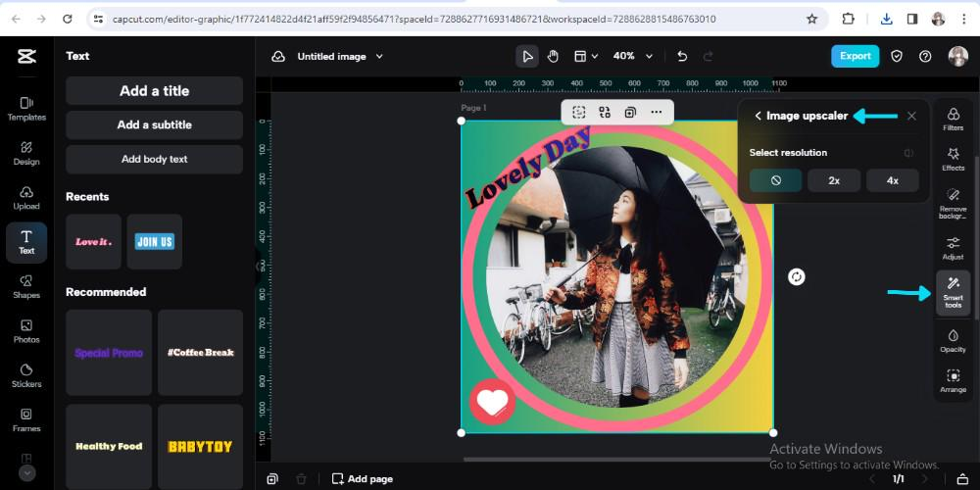This screenshot has height=490, width=980.
Task: Select the Text sidebar tab
Action: (26, 242)
